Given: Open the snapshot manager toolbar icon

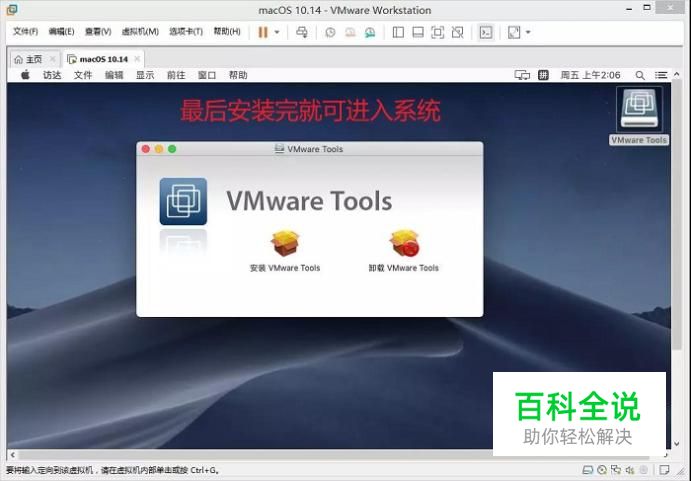Looking at the screenshot, I should (x=370, y=32).
